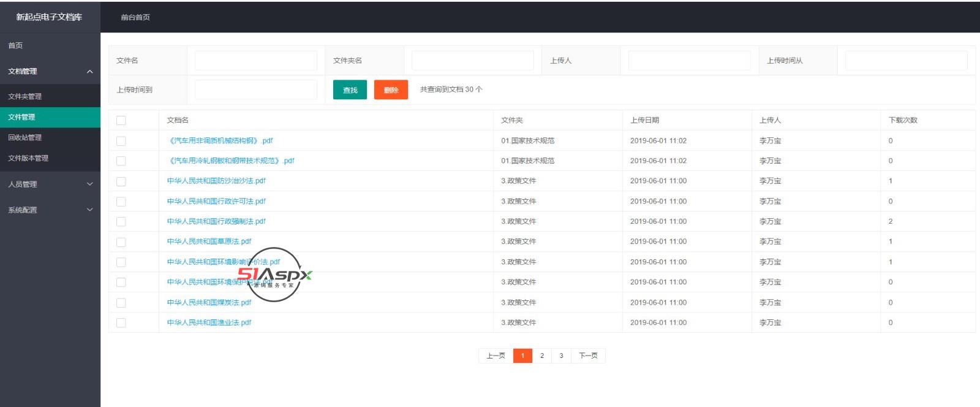980x407 pixels.
Task: Check the row for 环境影响评价法 pdf
Action: 121,262
